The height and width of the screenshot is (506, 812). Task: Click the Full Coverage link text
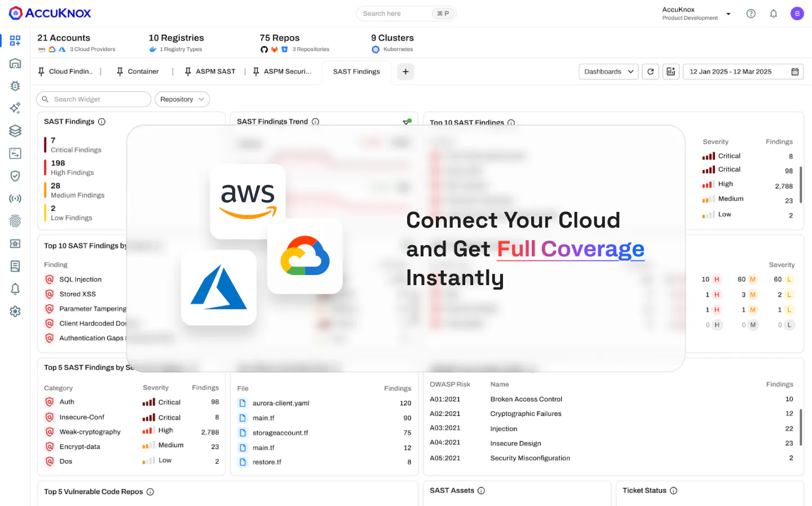coord(571,248)
